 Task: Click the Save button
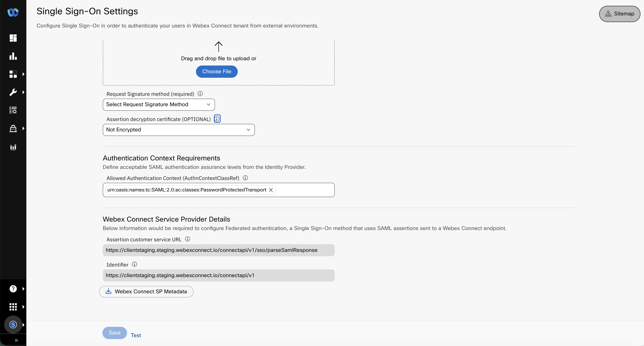115,333
